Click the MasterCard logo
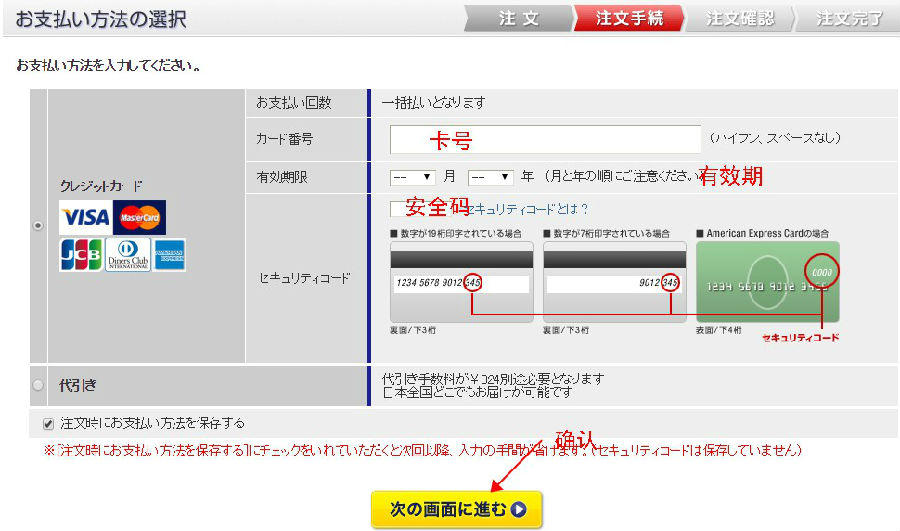 (140, 217)
